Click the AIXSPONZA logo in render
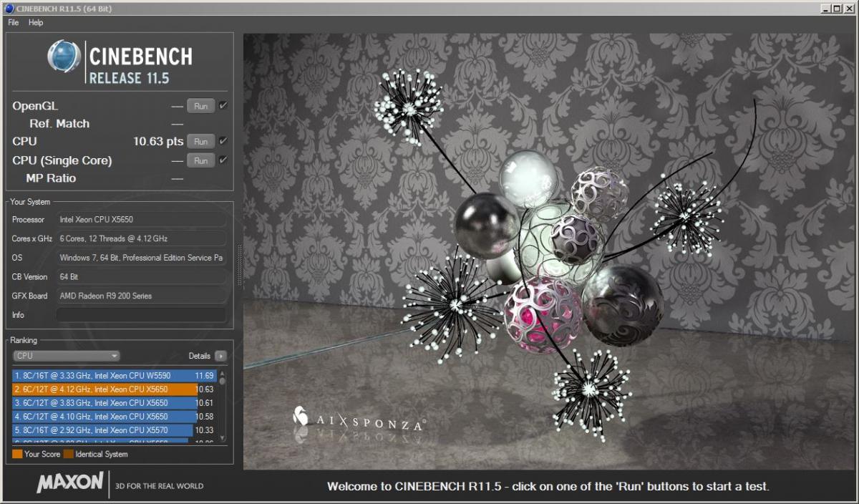859x504 pixels. point(359,418)
